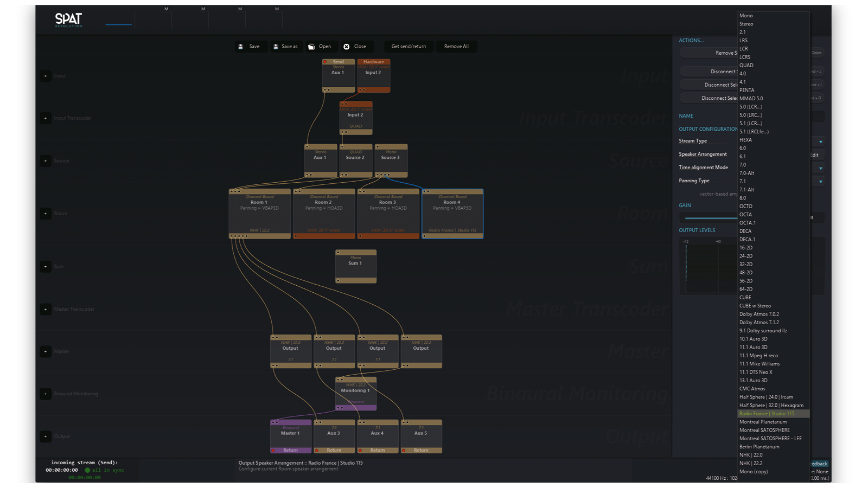Select the Room 2 HOA3D module
Screen dimensions: 868x488
(x=324, y=214)
